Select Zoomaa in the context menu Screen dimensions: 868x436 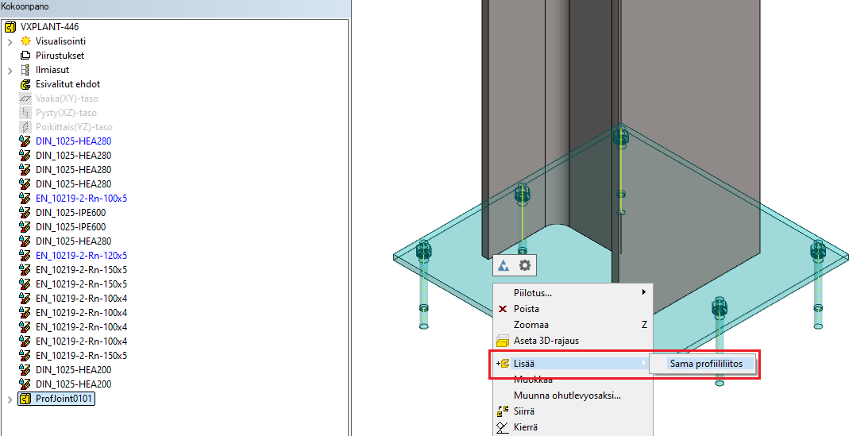[x=530, y=325]
